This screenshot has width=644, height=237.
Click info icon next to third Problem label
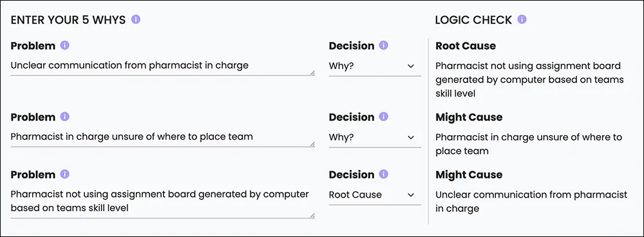pos(65,174)
